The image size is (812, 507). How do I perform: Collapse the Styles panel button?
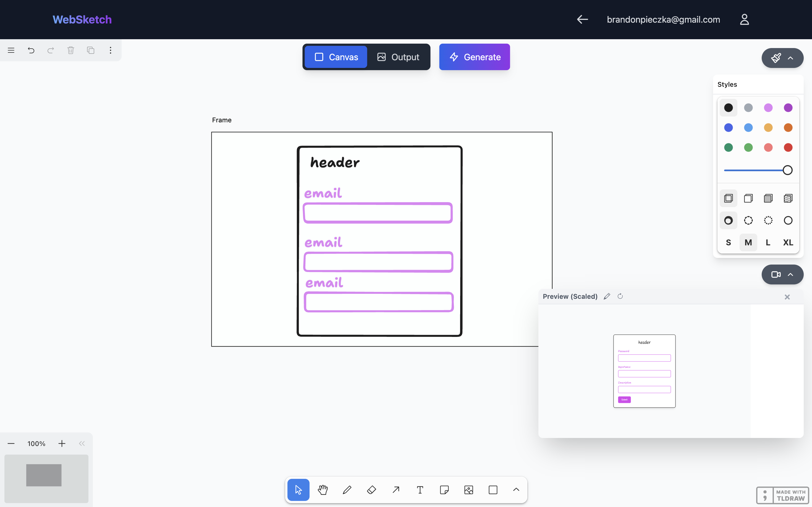pos(782,58)
